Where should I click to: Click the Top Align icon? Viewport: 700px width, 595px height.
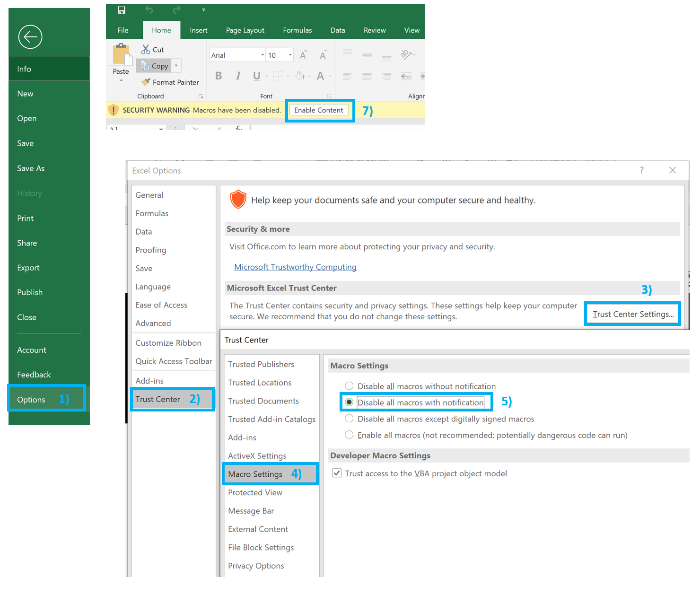tap(348, 51)
